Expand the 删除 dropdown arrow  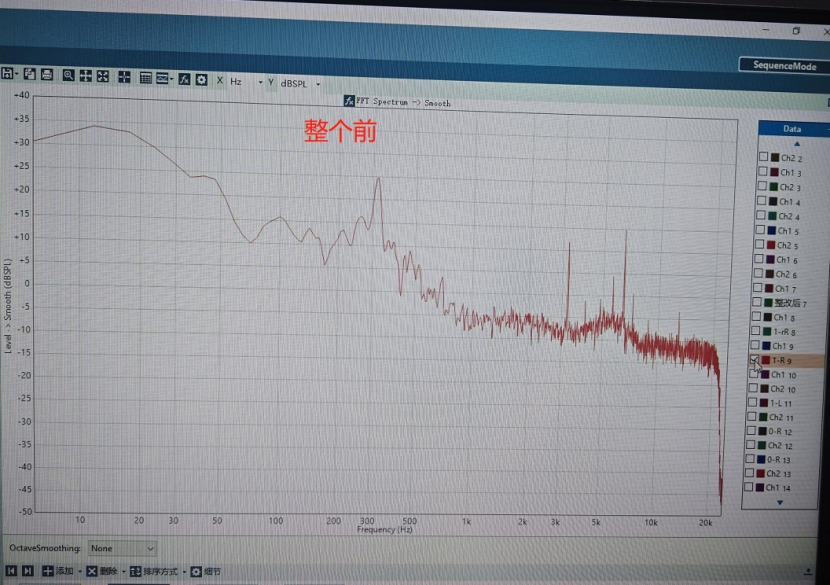[124, 572]
